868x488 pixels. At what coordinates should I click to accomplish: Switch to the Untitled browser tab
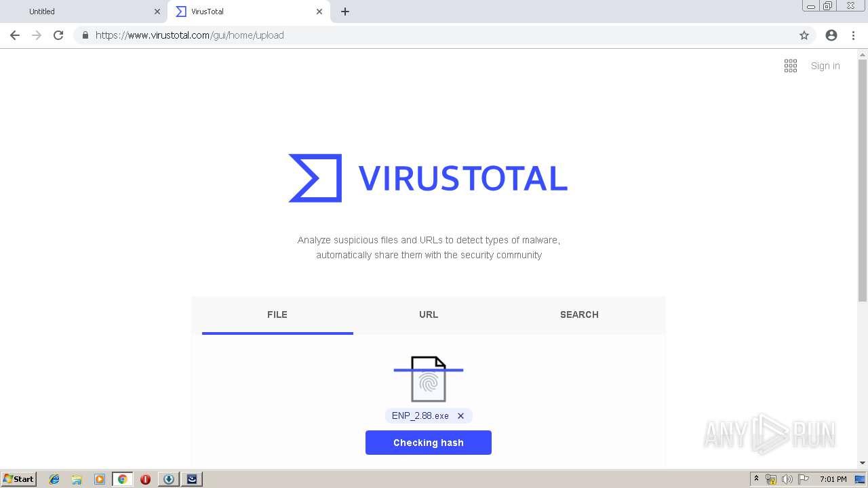click(x=81, y=12)
